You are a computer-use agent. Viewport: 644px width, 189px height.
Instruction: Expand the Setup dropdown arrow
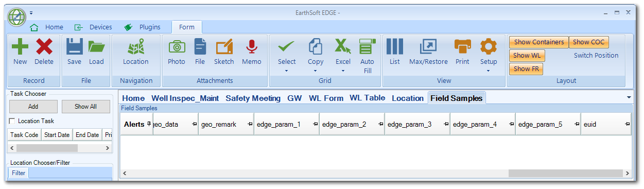point(489,71)
